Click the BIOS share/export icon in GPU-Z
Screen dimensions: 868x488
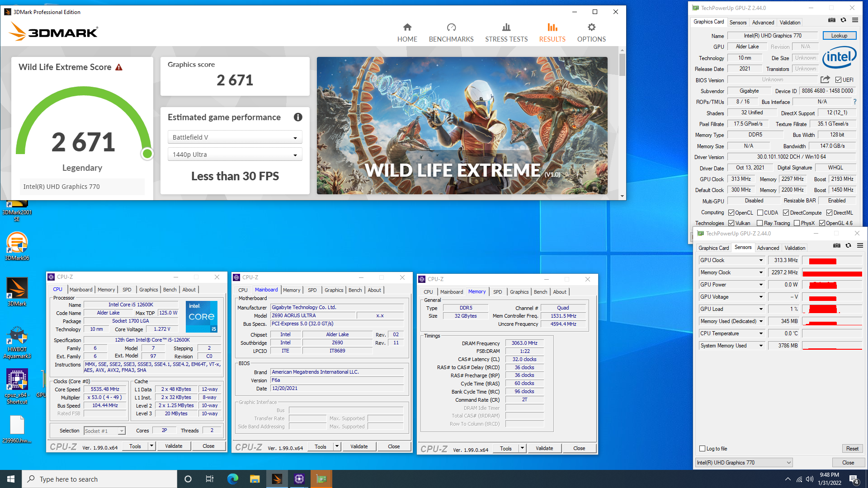pos(825,80)
